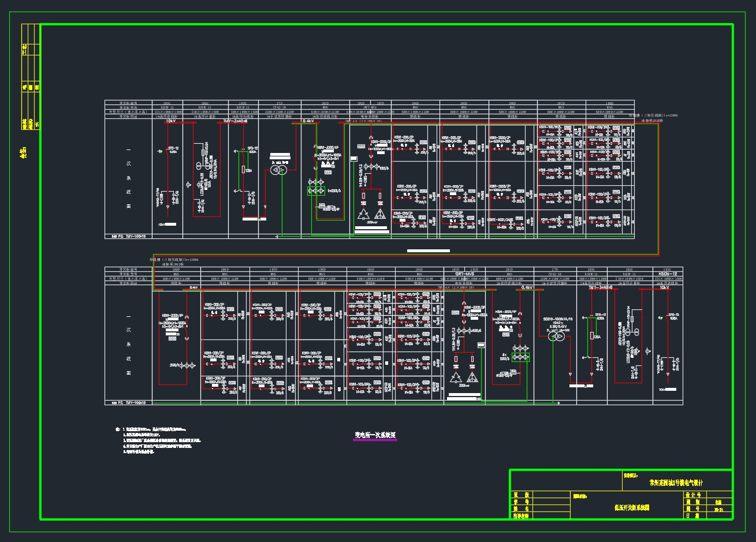Click the upper TMY-3x40x5 busbar text
756x542 pixels.
[236, 122]
